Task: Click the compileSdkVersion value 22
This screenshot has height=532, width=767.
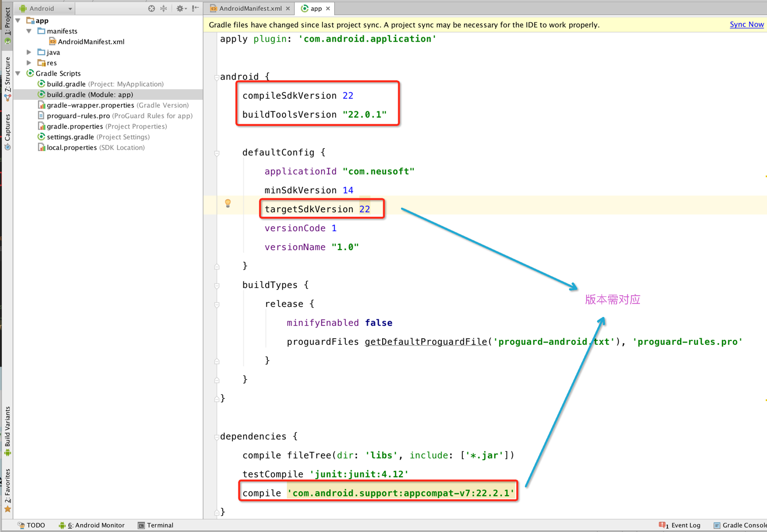Action: click(x=348, y=96)
